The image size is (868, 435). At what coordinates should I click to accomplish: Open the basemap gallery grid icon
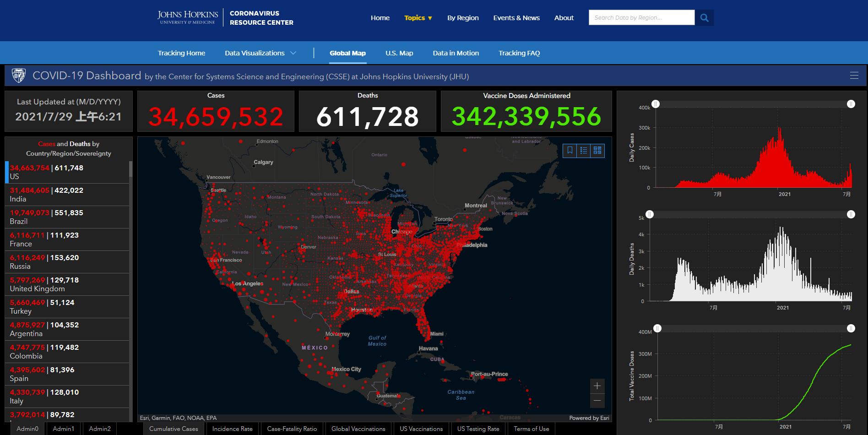pyautogui.click(x=597, y=150)
